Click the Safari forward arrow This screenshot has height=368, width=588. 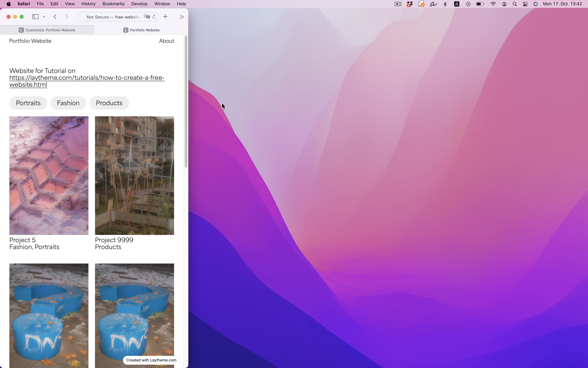click(67, 17)
